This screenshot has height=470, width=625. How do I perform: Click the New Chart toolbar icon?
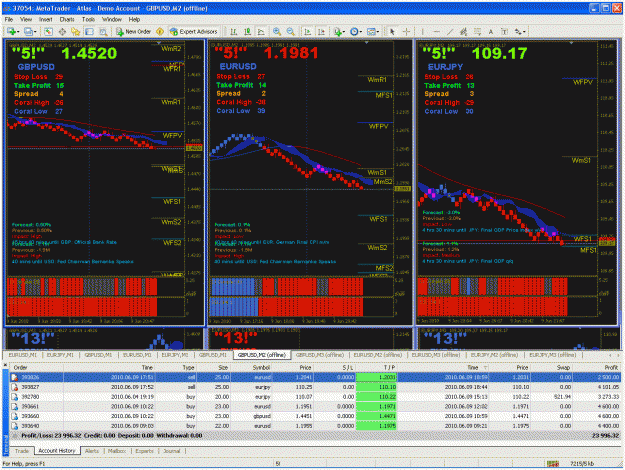click(x=11, y=31)
